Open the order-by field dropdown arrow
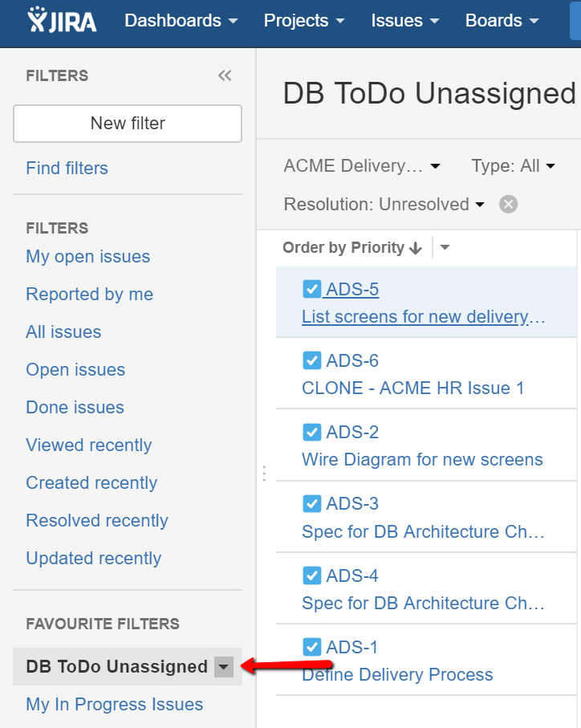 (445, 247)
